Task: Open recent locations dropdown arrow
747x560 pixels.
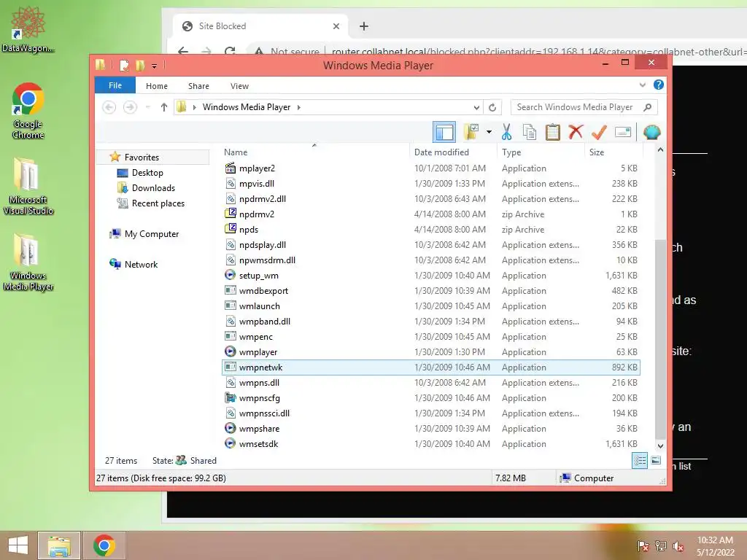Action: (147, 107)
